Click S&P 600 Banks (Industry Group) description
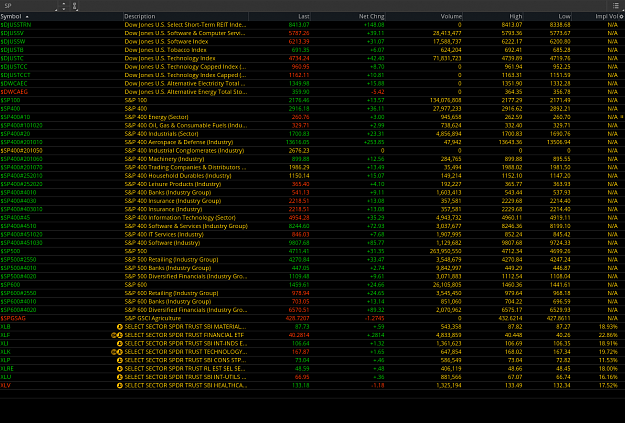Image resolution: width=625 pixels, height=423 pixels. [168, 301]
